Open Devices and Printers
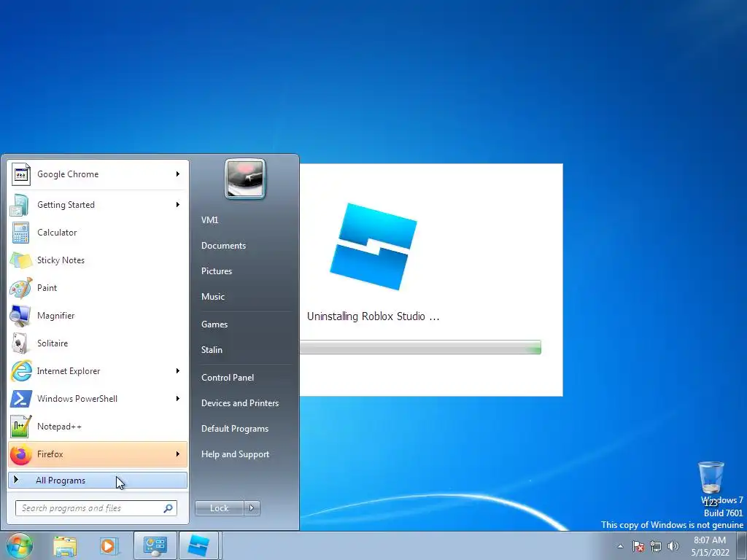 tap(240, 402)
